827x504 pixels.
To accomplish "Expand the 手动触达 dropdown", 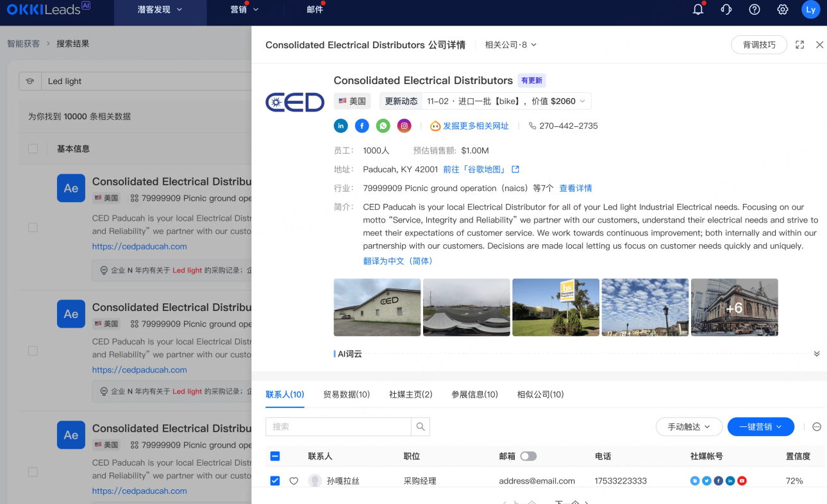I will click(x=689, y=426).
